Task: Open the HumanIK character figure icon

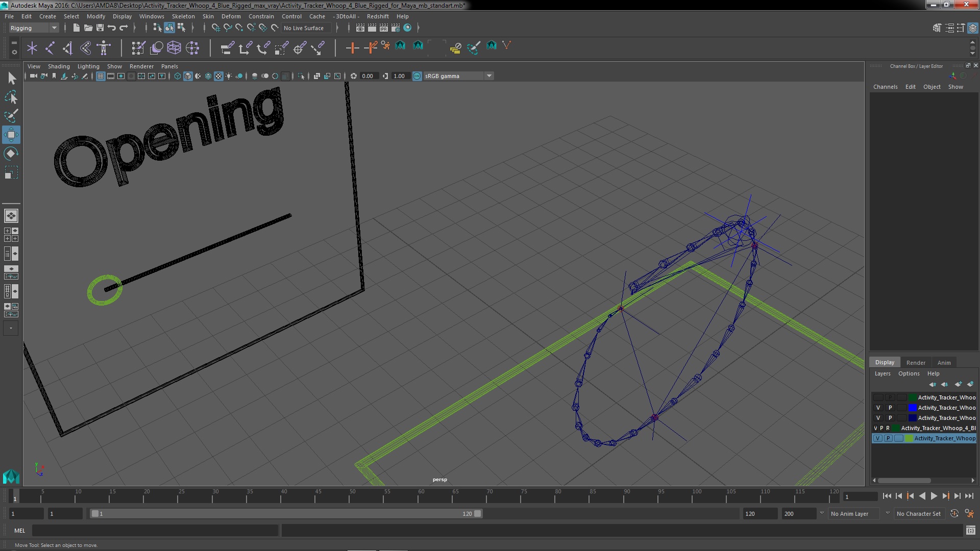Action: pyautogui.click(x=104, y=48)
